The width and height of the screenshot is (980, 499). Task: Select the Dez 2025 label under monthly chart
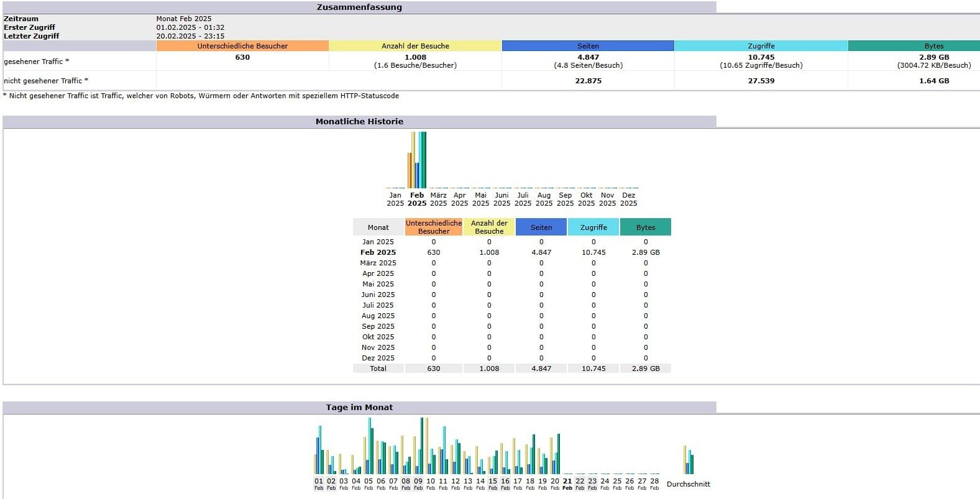628,199
